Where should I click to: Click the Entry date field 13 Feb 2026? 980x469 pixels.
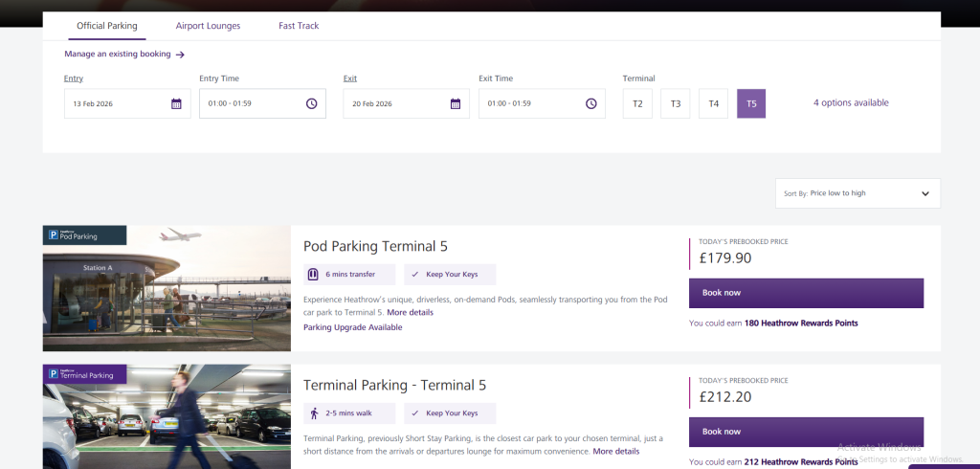[127, 103]
